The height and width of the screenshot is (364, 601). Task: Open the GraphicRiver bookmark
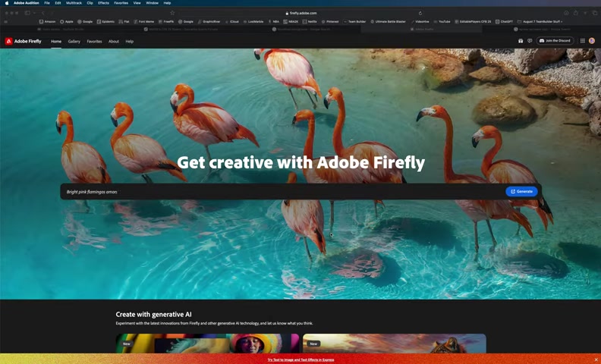(x=209, y=21)
